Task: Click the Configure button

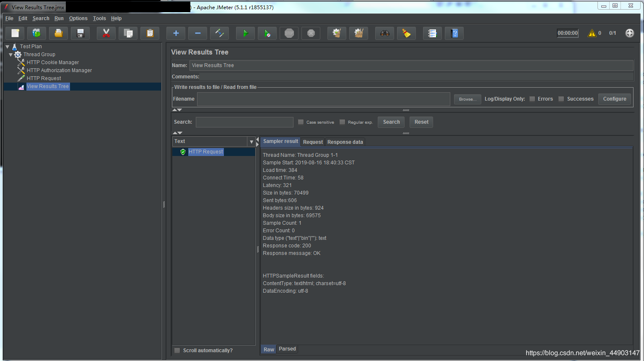Action: (615, 99)
